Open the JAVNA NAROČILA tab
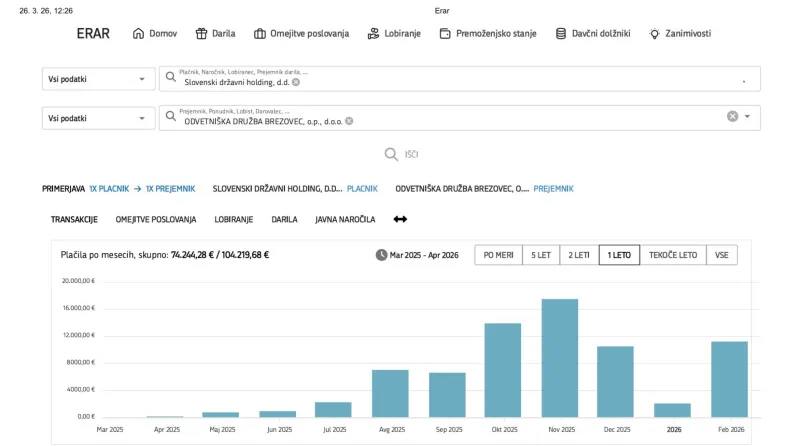 tap(345, 219)
